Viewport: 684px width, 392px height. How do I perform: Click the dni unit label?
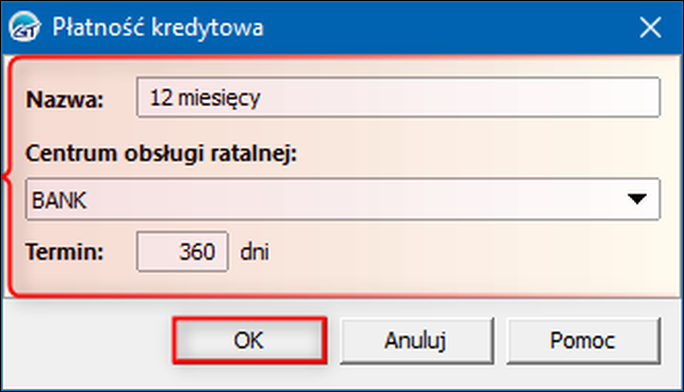coord(254,252)
